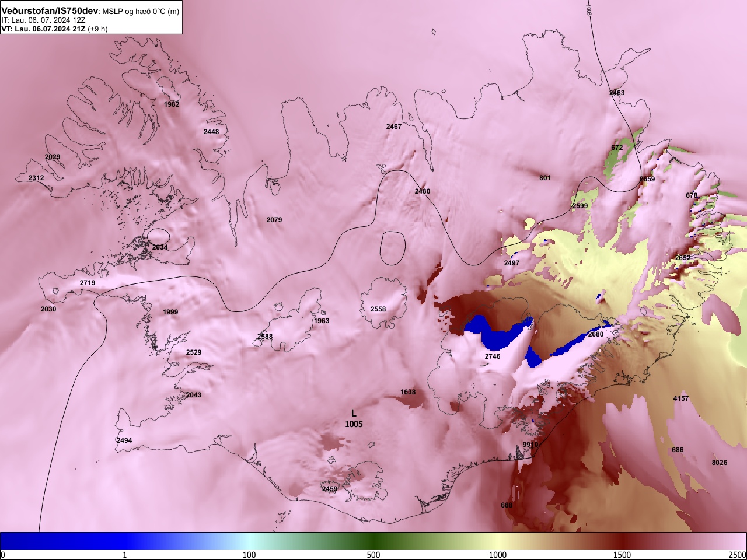Select the map value 2030
747x560 pixels.
tap(48, 309)
